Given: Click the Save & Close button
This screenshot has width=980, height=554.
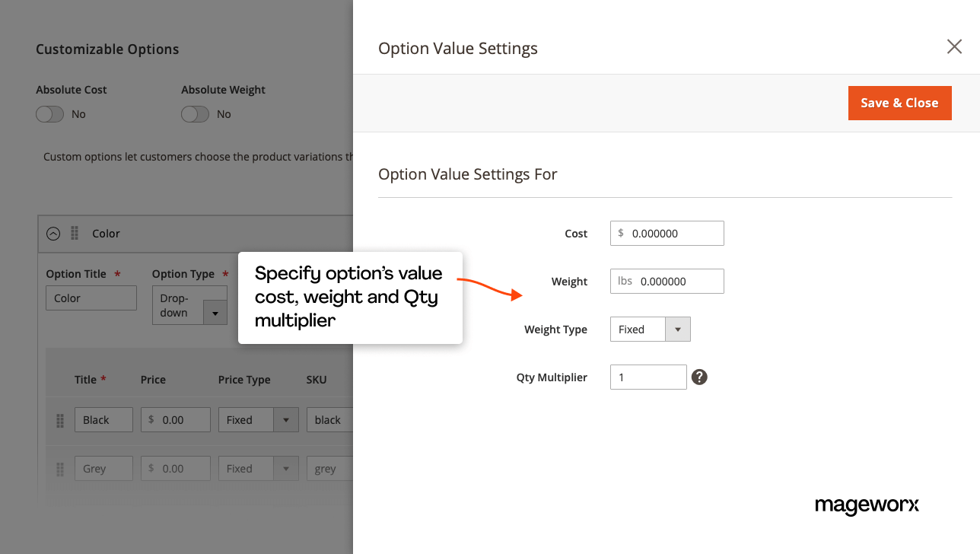Looking at the screenshot, I should point(899,103).
